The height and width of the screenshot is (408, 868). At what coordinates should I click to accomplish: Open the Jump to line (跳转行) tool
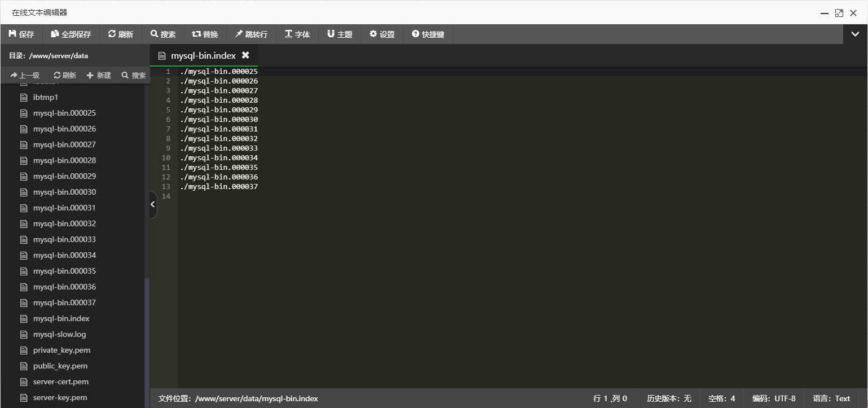[252, 34]
